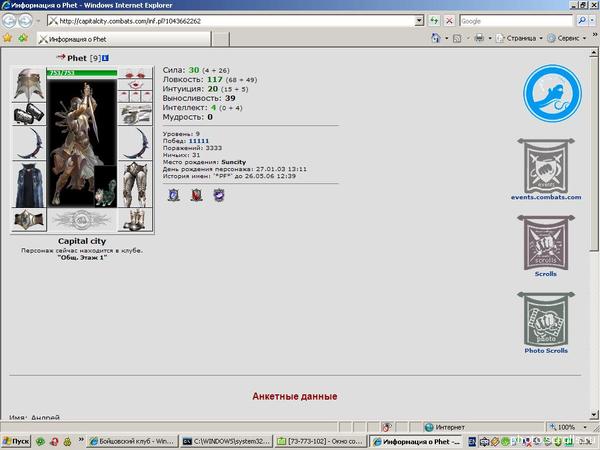Click the blue cloak armor slot

pyautogui.click(x=29, y=184)
